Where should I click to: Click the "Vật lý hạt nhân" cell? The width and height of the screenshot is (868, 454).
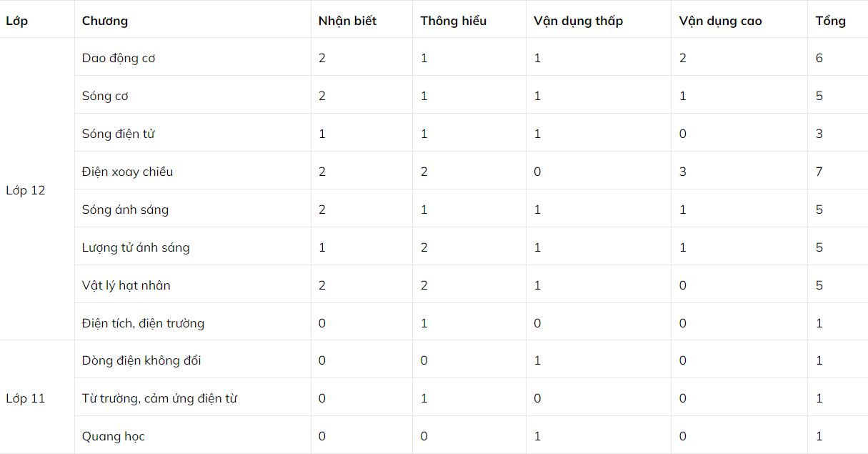(126, 285)
